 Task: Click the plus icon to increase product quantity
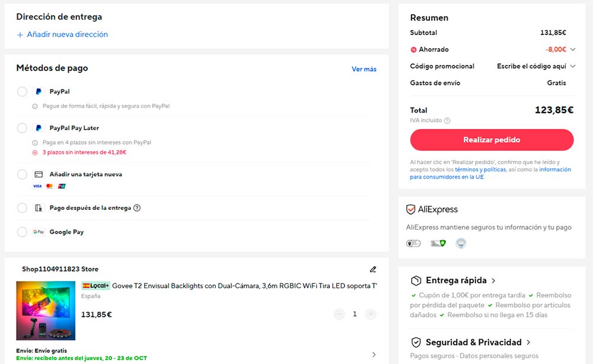click(371, 314)
